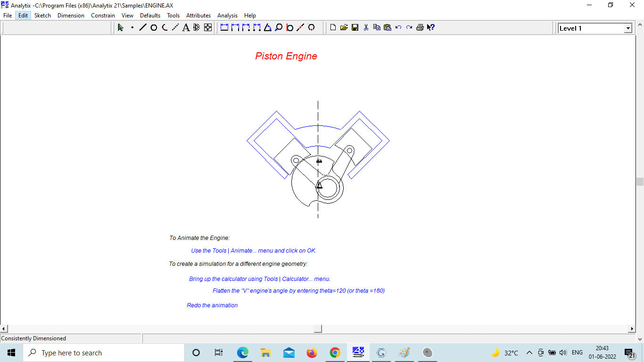This screenshot has width=644, height=362.
Task: Pick the radius dimension tool
Action: click(x=279, y=28)
